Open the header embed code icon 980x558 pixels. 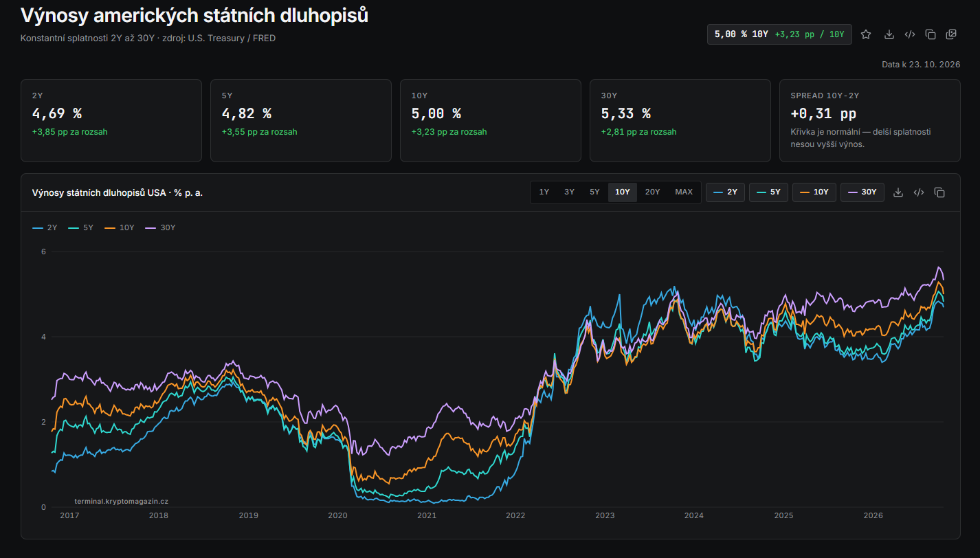(x=909, y=34)
